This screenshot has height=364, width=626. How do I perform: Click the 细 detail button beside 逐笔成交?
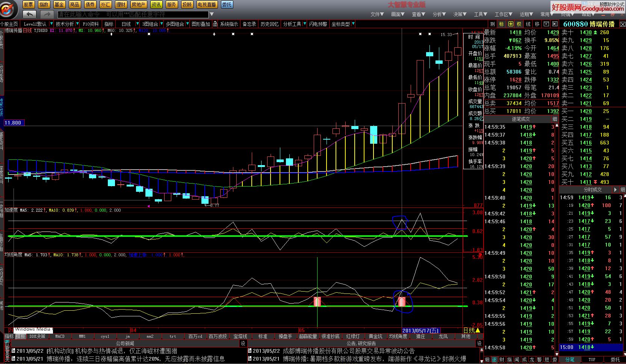[555, 119]
